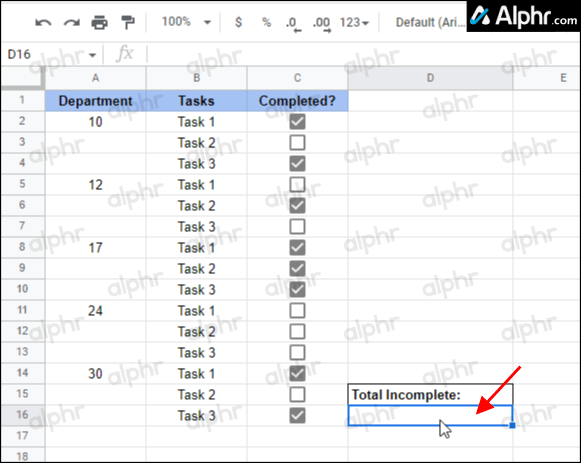Click the select-all corner box
Image resolution: width=581 pixels, height=463 pixels.
[x=23, y=78]
